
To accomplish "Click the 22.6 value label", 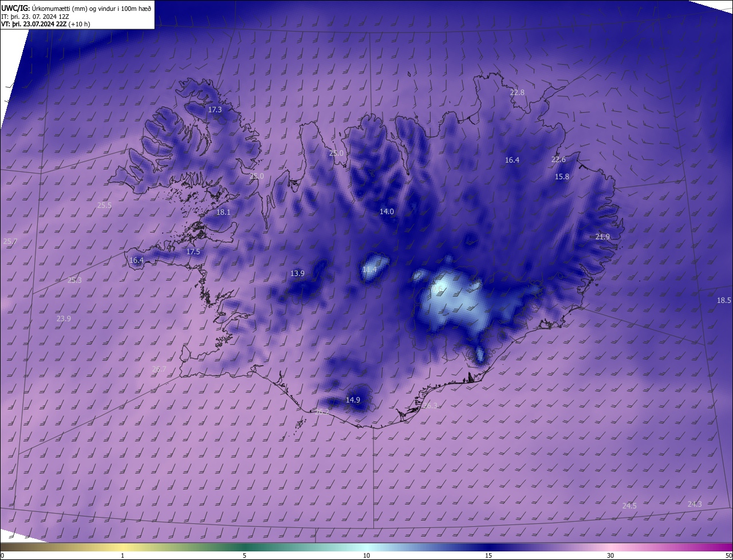I will [x=558, y=160].
